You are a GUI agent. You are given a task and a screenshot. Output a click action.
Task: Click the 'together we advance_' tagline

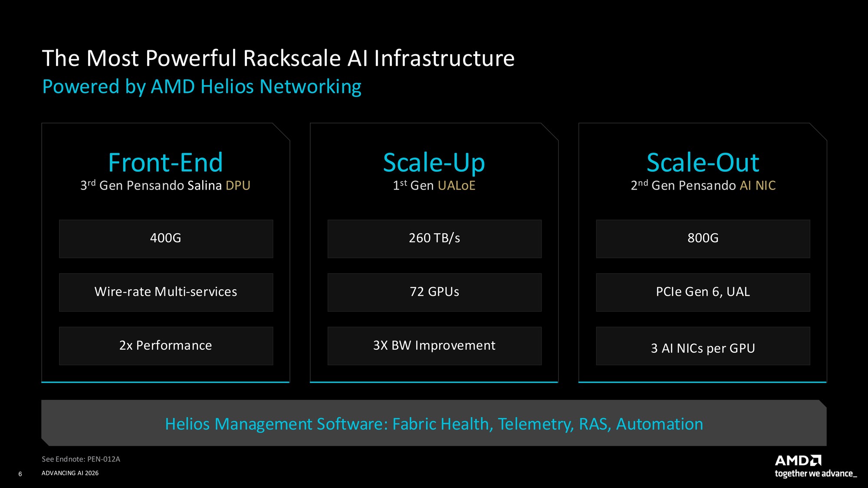(x=816, y=474)
